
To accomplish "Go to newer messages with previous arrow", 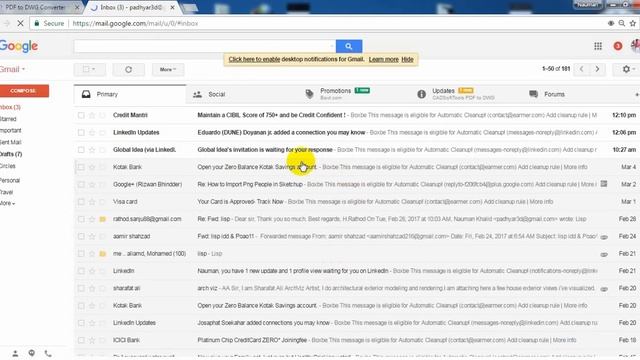I will pos(582,69).
